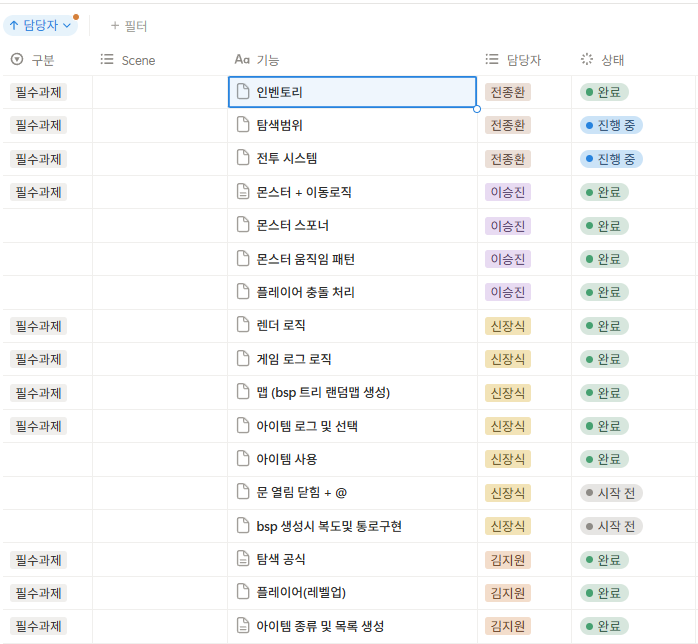Image resolution: width=698 pixels, height=644 pixels.
Task: Open page icon for 아이템 사용
Action: [243, 459]
